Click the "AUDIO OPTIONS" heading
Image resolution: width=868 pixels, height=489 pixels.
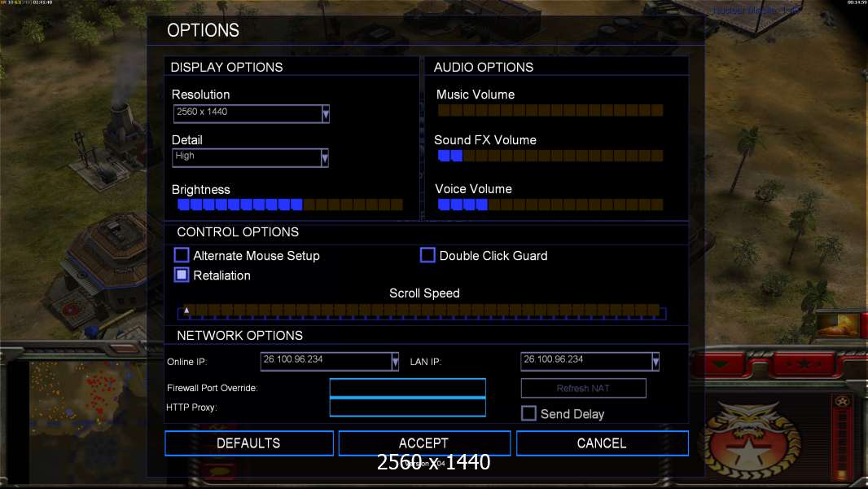pos(484,67)
